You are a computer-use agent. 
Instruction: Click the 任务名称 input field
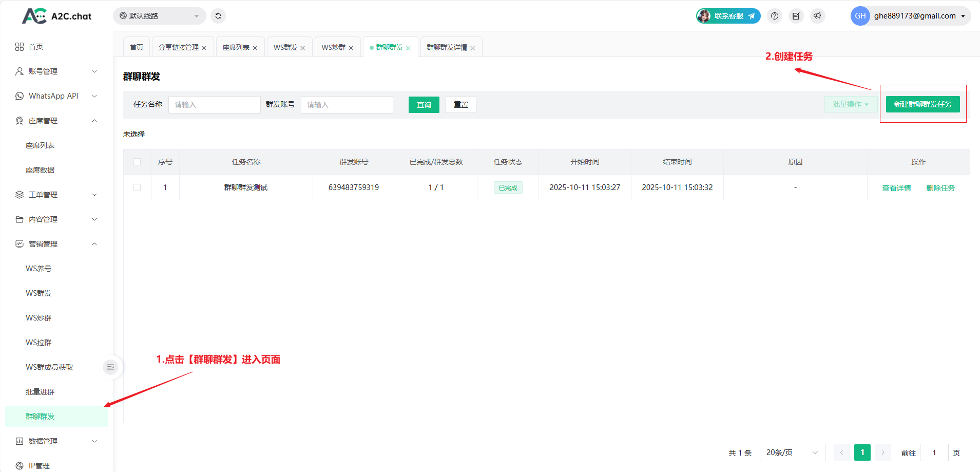tap(214, 105)
